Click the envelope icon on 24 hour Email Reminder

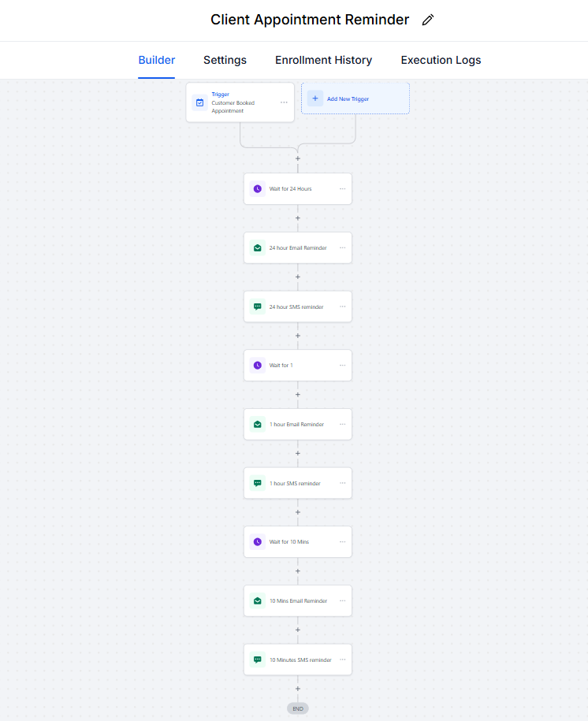click(257, 247)
